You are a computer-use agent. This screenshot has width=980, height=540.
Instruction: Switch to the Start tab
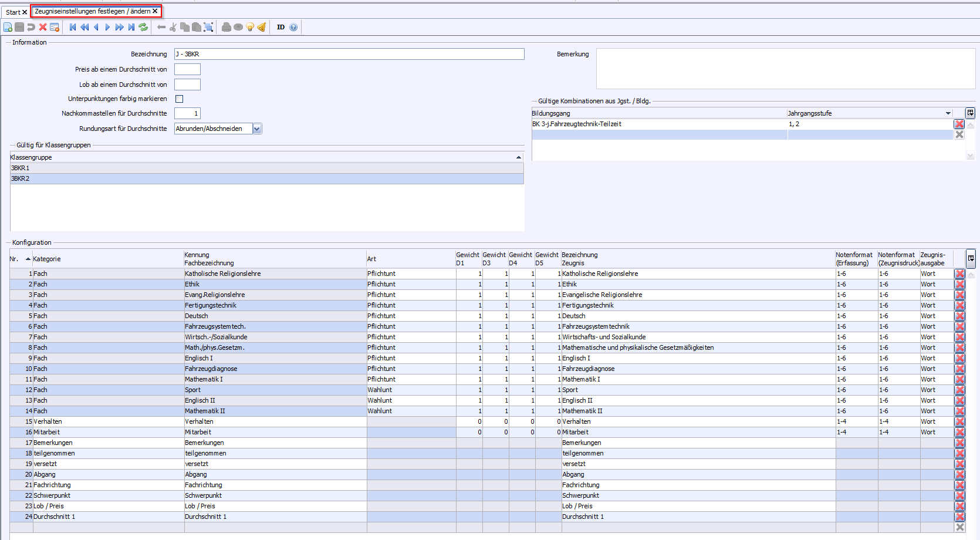(x=12, y=12)
